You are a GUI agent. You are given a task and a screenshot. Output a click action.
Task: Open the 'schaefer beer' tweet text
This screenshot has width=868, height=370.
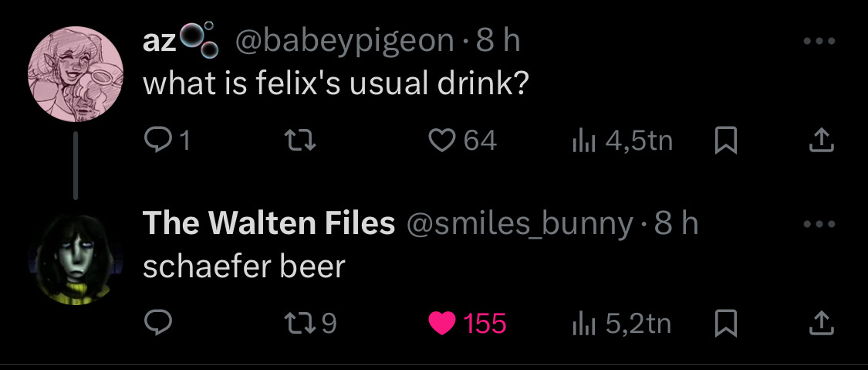pos(244,266)
